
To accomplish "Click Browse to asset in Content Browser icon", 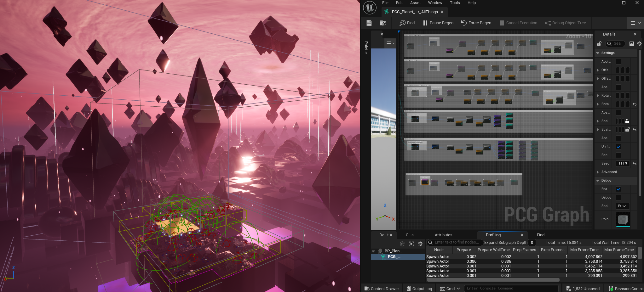I will [383, 23].
